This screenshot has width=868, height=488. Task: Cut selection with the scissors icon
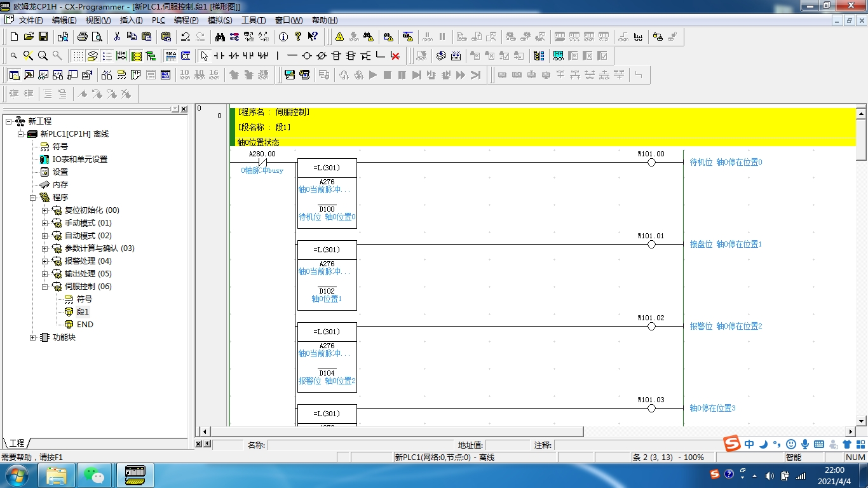pyautogui.click(x=117, y=37)
